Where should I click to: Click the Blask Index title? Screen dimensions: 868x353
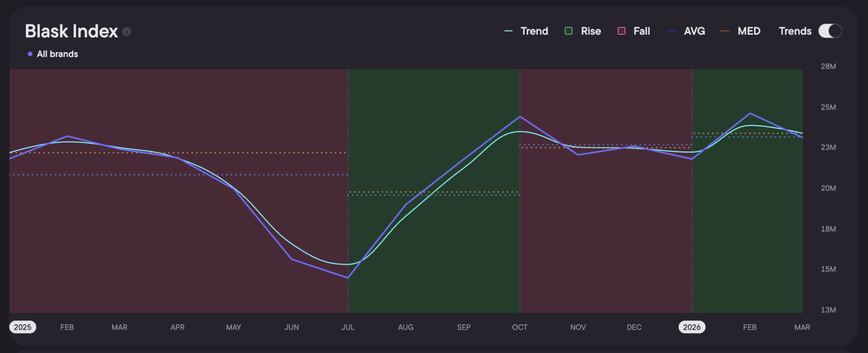71,31
